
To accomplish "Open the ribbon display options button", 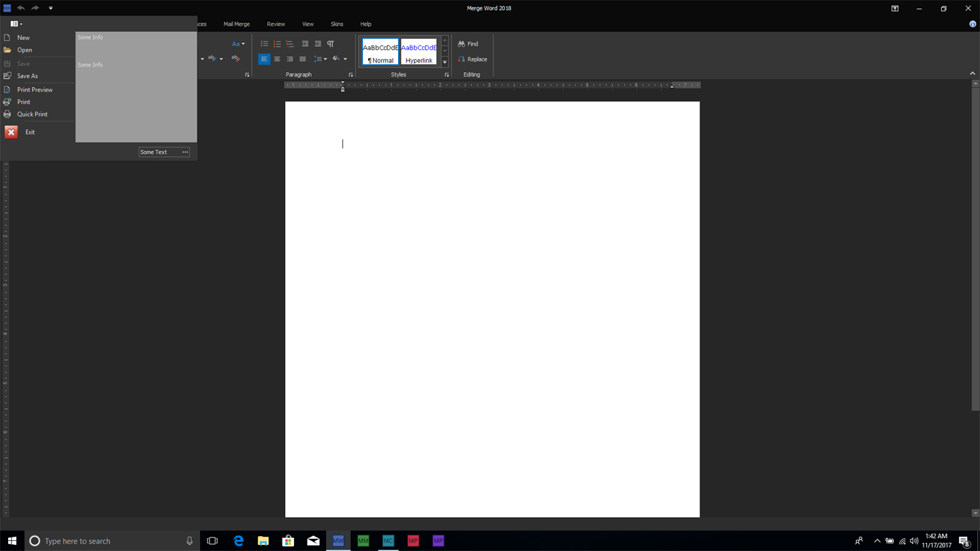I will point(895,8).
